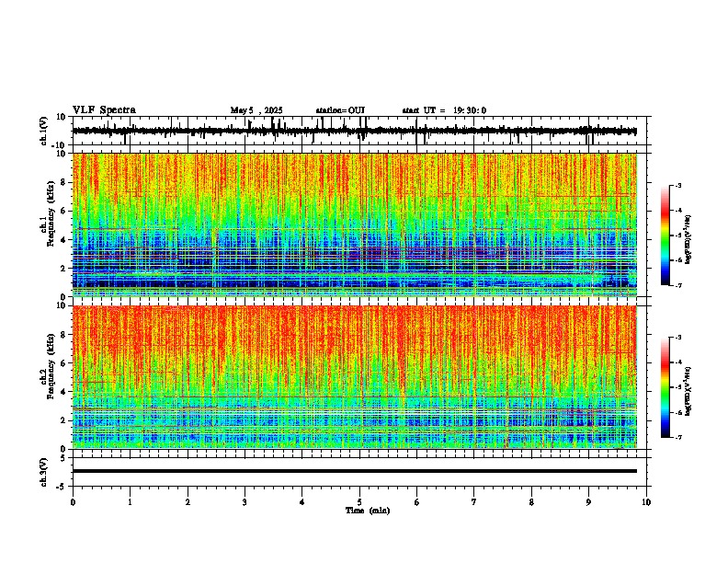728x563 pixels.
Task: Click the 'Time (min)' axis label
Action: 368,511
